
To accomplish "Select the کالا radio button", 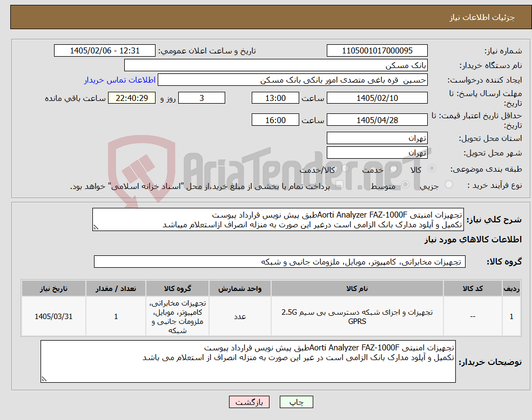I will (432, 168).
